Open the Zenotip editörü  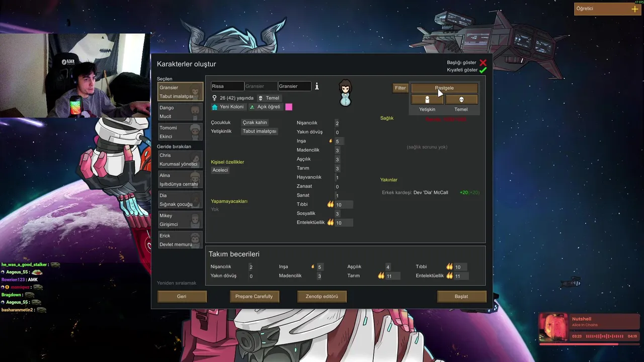point(322,297)
